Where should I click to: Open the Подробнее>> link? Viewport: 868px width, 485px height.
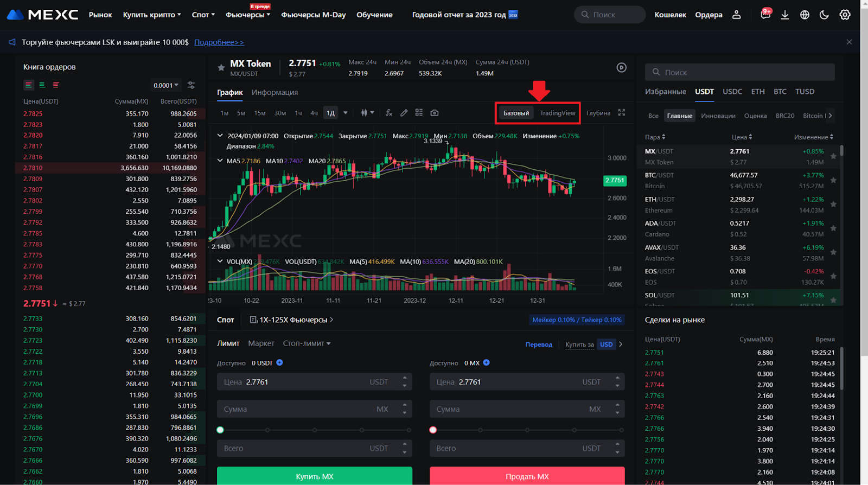(219, 42)
